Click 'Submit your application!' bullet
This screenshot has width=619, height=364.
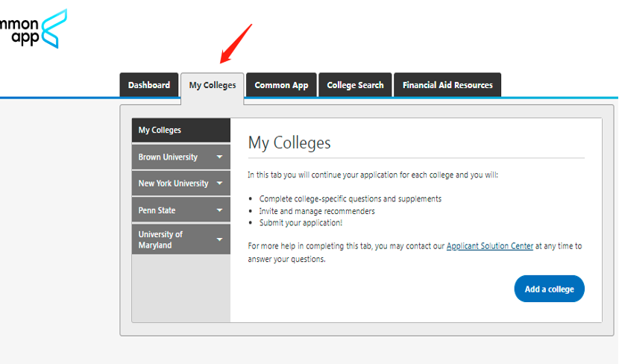301,223
